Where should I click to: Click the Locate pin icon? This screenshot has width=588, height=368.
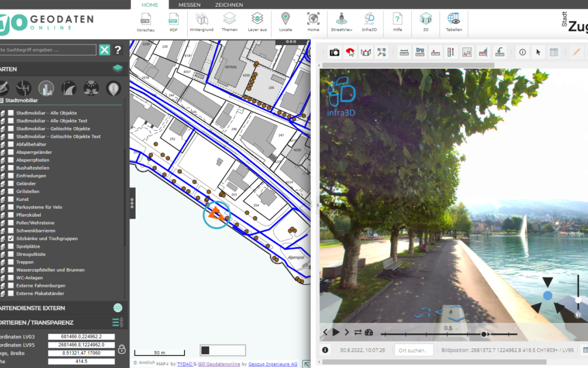point(285,19)
